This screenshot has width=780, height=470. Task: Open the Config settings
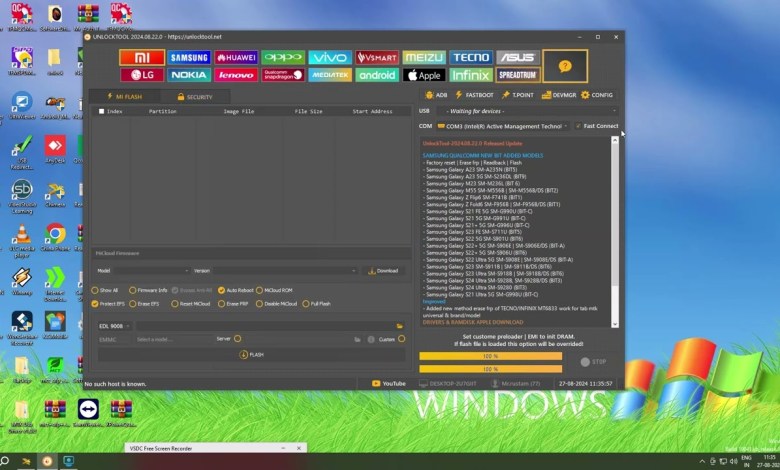tap(597, 95)
